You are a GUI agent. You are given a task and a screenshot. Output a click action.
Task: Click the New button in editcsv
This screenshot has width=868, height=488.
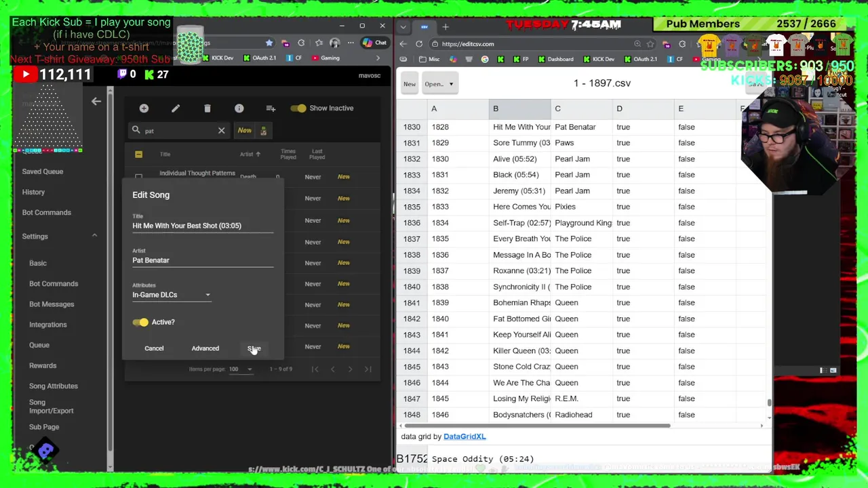(410, 84)
